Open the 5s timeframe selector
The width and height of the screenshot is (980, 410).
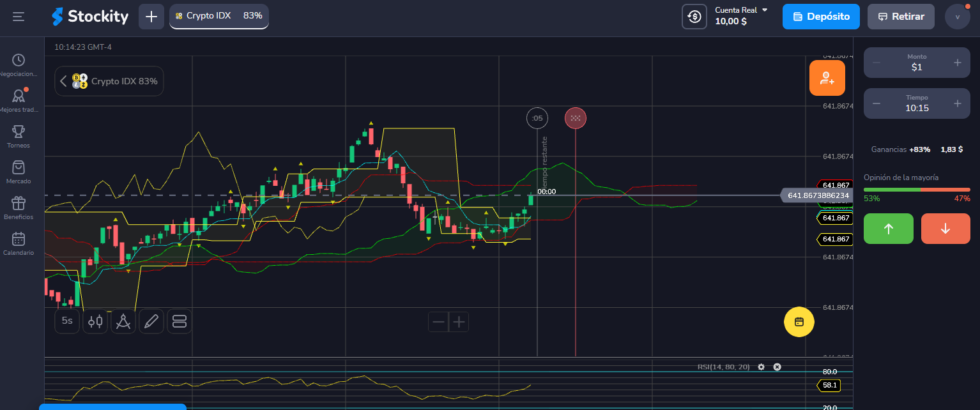(x=67, y=321)
